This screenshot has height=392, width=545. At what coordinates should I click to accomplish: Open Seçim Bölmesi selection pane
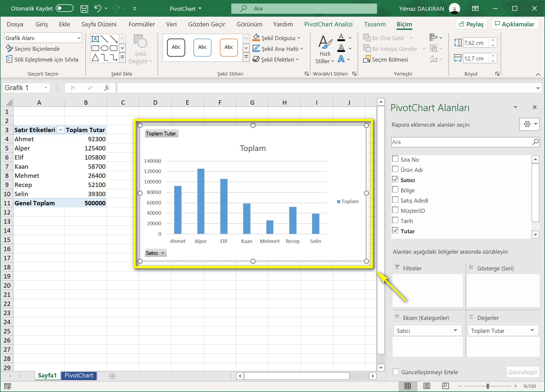386,59
